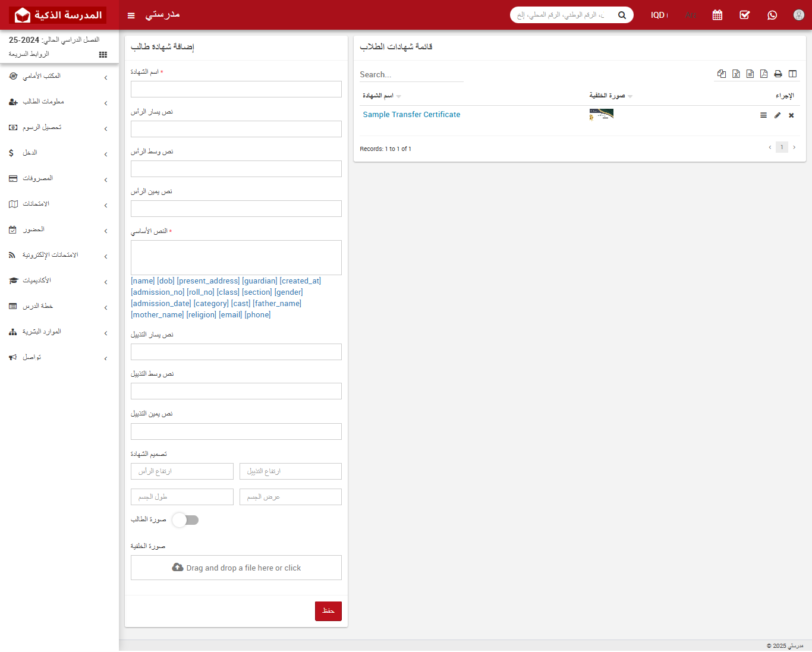Click the red Save (حفظ) button
The width and height of the screenshot is (812, 652).
coord(328,611)
